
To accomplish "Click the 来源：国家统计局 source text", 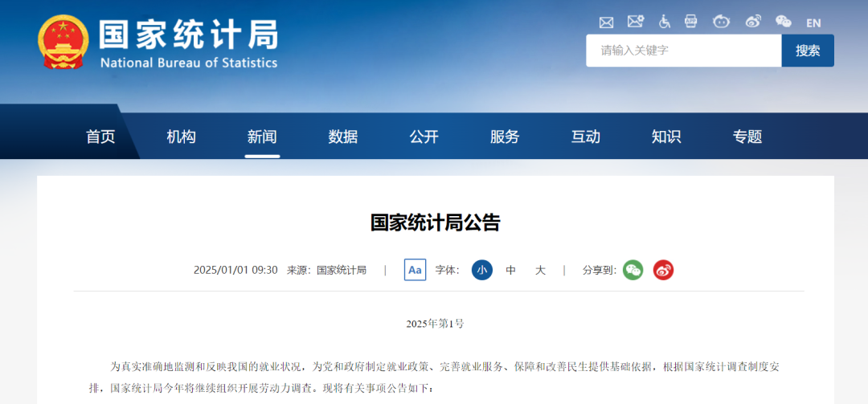I will (x=326, y=270).
